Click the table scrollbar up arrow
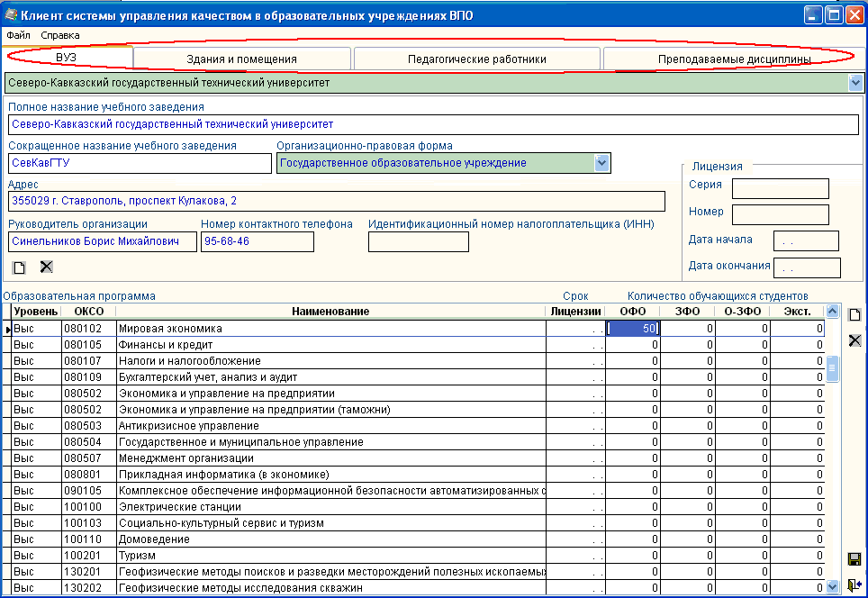The height and width of the screenshot is (598, 868). click(832, 312)
